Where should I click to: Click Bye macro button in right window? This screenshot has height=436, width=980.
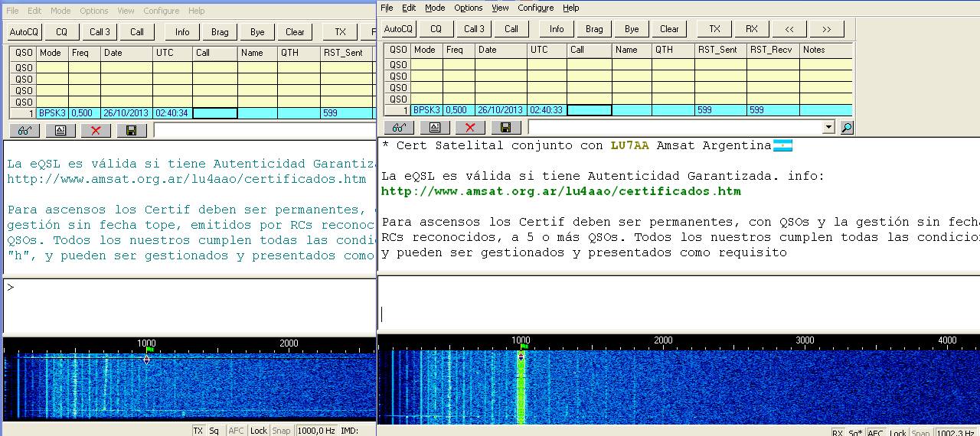(x=632, y=29)
